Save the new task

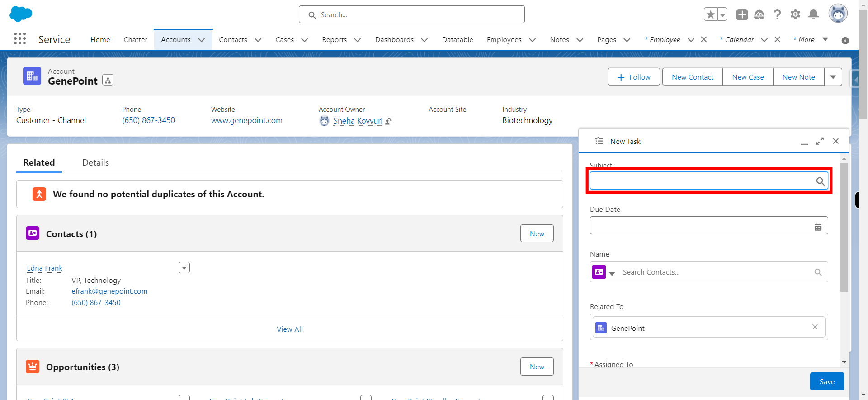[x=827, y=381]
